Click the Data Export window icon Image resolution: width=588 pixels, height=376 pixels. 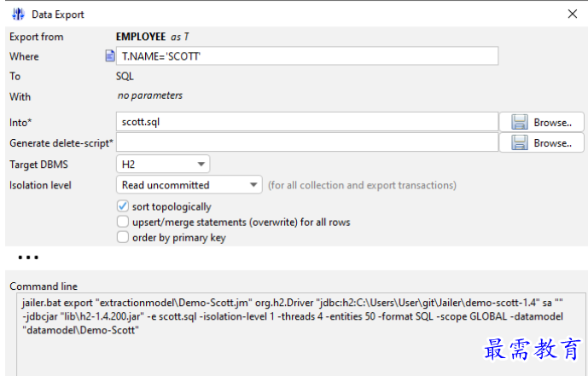point(16,14)
